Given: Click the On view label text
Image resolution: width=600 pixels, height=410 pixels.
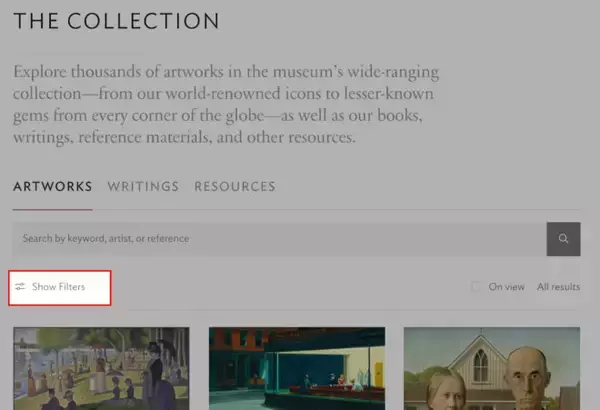Looking at the screenshot, I should [506, 287].
